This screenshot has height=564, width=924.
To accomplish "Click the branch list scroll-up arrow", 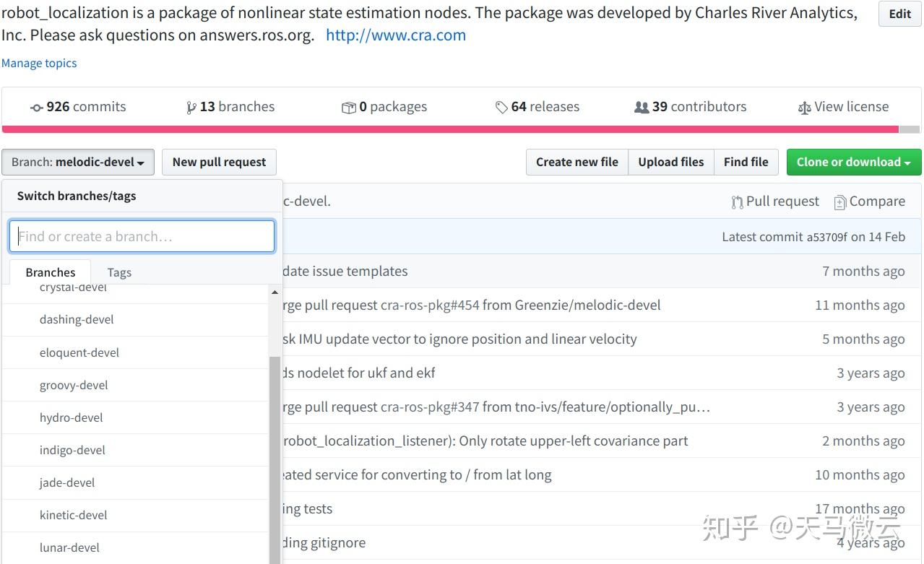I will (275, 292).
